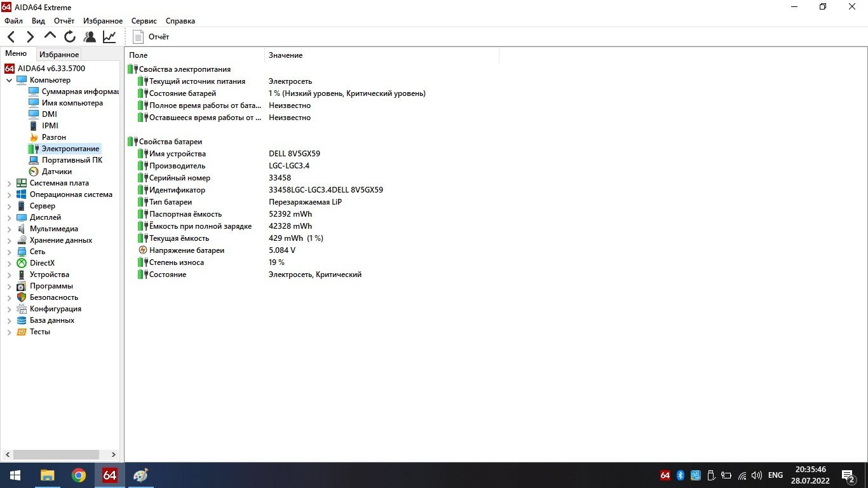This screenshot has height=488, width=868.
Task: Select the Конфигурация tree item
Action: coord(55,309)
